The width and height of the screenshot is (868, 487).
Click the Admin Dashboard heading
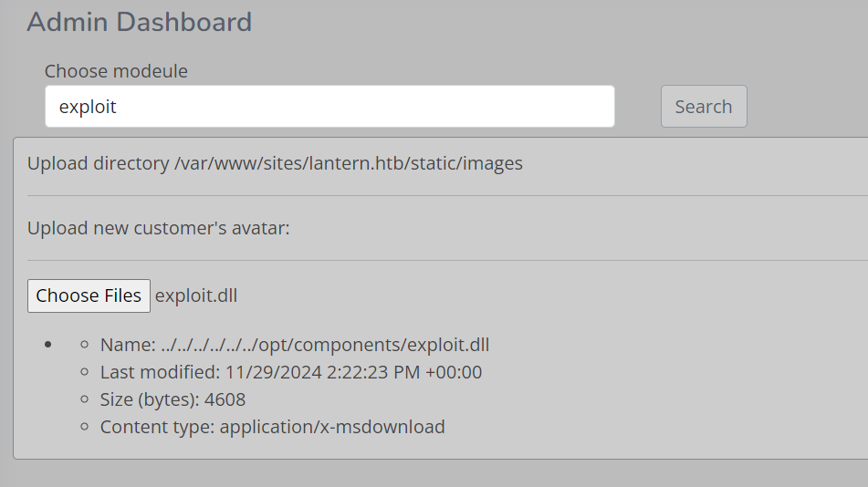139,22
